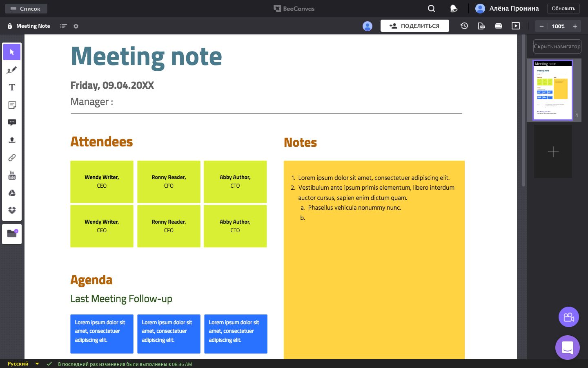Open the Русский language dropdown

click(23, 364)
